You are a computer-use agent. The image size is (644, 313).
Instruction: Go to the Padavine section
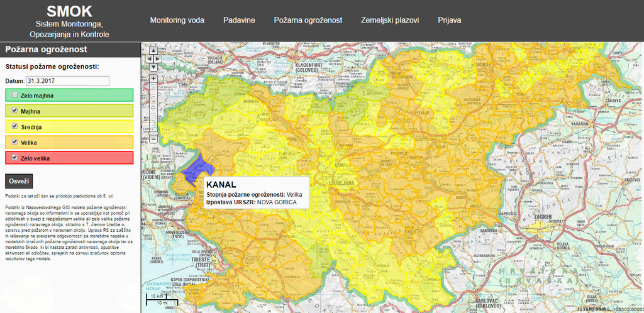(x=239, y=20)
